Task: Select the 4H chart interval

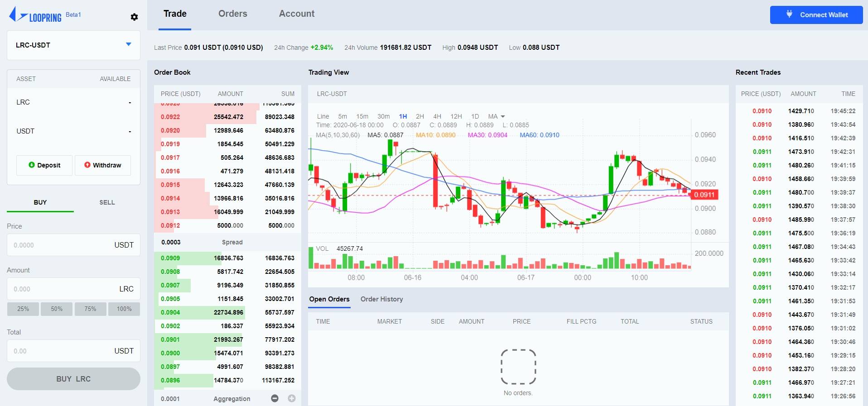Action: (437, 116)
